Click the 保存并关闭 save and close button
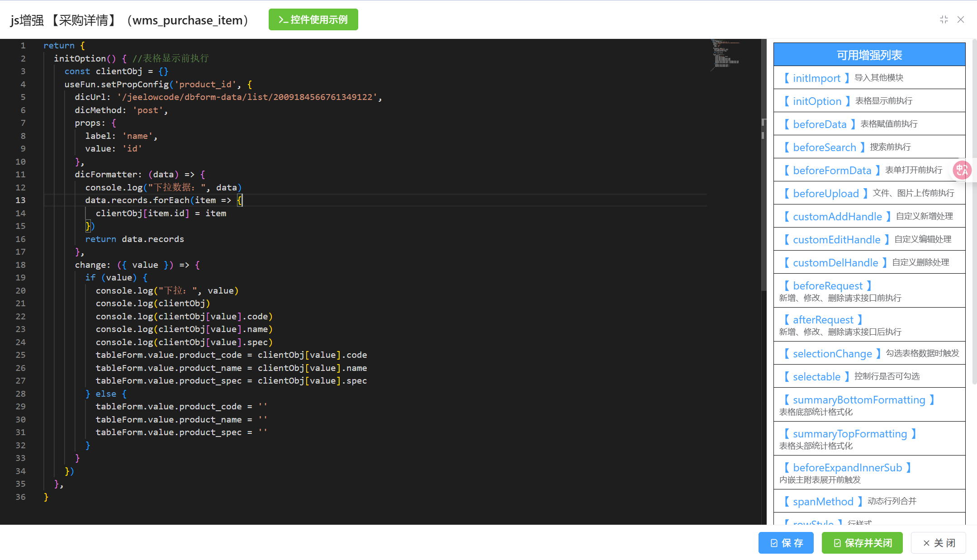The height and width of the screenshot is (560, 977). 862,543
